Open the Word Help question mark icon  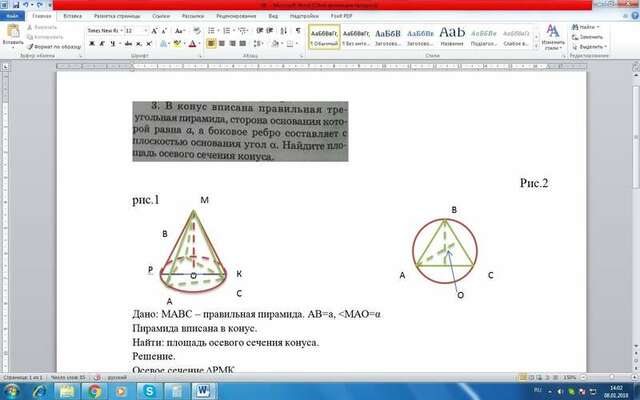[x=636, y=16]
